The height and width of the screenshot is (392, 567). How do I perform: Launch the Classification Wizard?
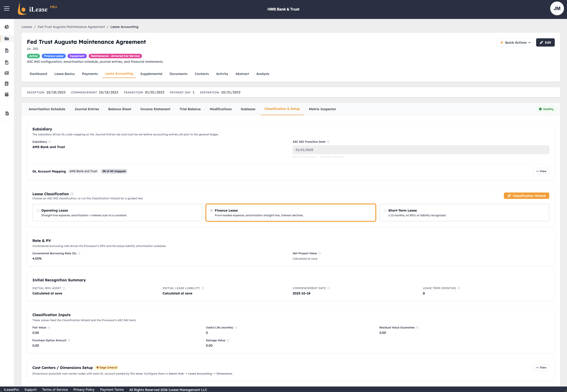click(x=526, y=196)
